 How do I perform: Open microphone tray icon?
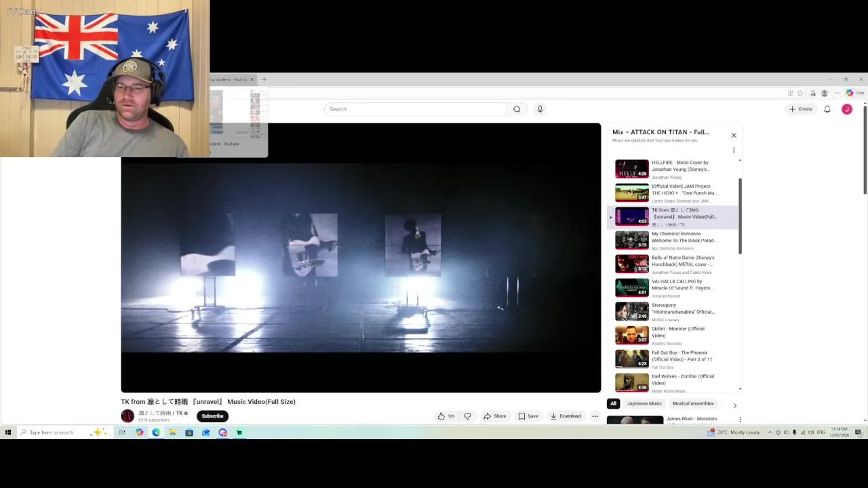click(794, 432)
